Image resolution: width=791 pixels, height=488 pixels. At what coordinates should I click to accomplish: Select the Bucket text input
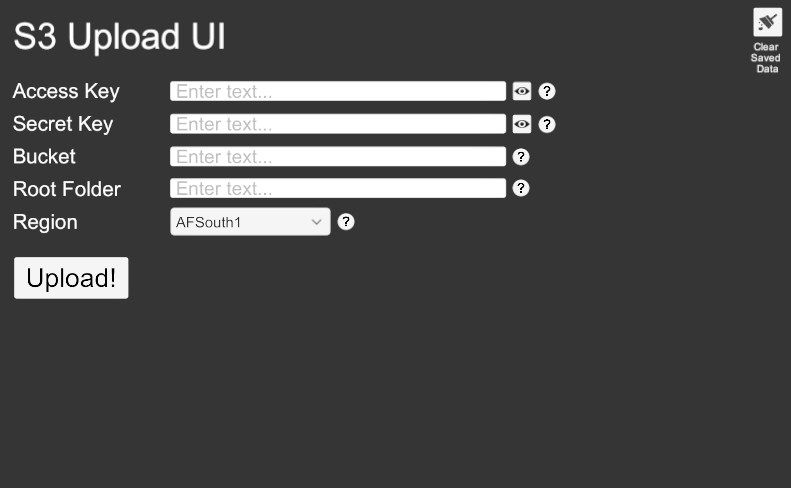click(x=338, y=156)
